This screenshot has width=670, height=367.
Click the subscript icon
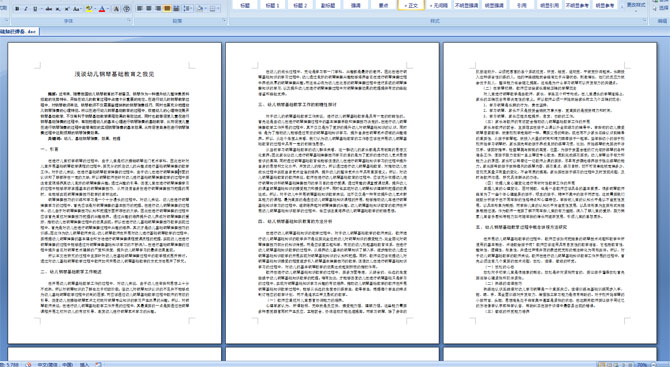(x=58, y=9)
